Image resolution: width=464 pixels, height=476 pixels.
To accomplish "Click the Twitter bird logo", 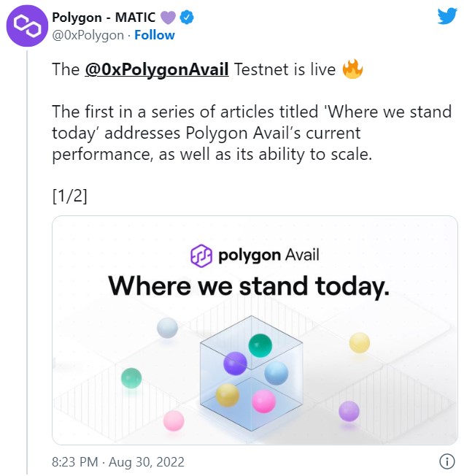I will point(446,18).
